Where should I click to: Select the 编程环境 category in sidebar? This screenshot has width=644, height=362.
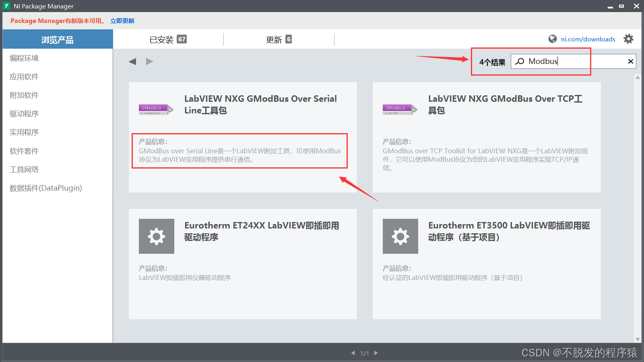coord(24,58)
